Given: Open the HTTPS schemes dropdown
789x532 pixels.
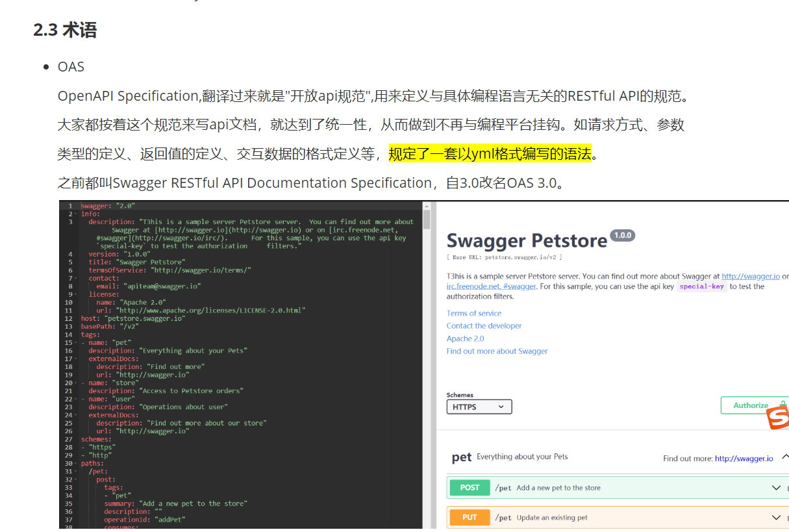Looking at the screenshot, I should click(479, 407).
